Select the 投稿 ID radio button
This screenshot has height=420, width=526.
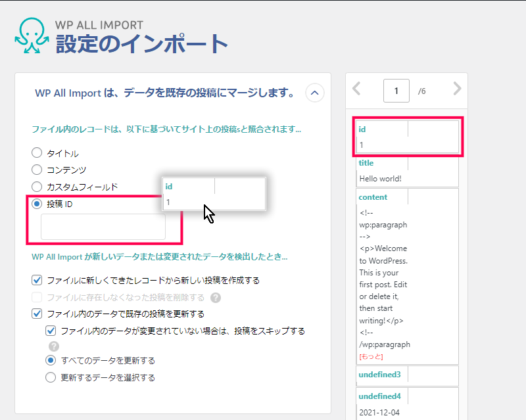point(37,204)
